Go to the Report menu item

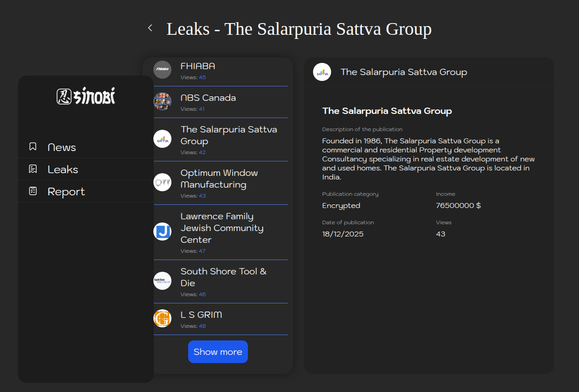66,192
